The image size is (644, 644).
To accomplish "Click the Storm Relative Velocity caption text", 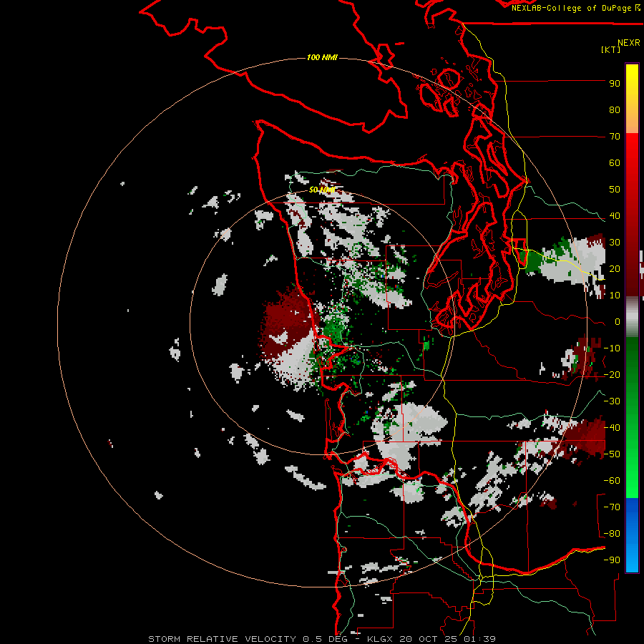I will (x=322, y=639).
